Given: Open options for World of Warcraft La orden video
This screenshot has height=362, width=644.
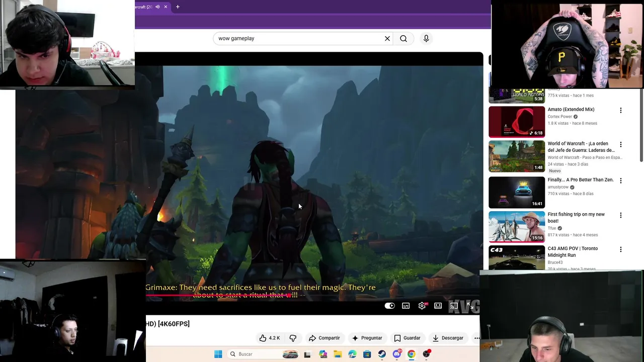Looking at the screenshot, I should (x=620, y=144).
